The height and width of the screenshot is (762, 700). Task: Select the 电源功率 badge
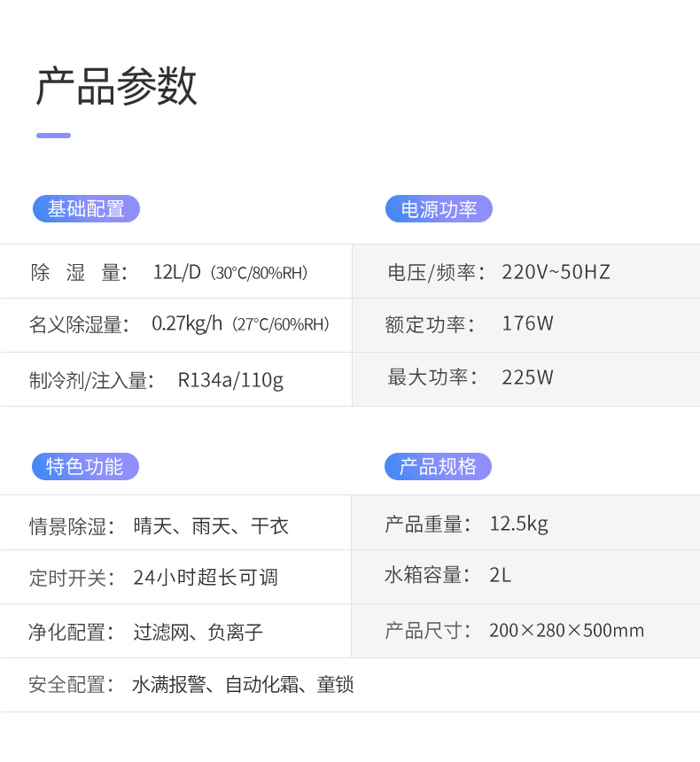pos(439,209)
